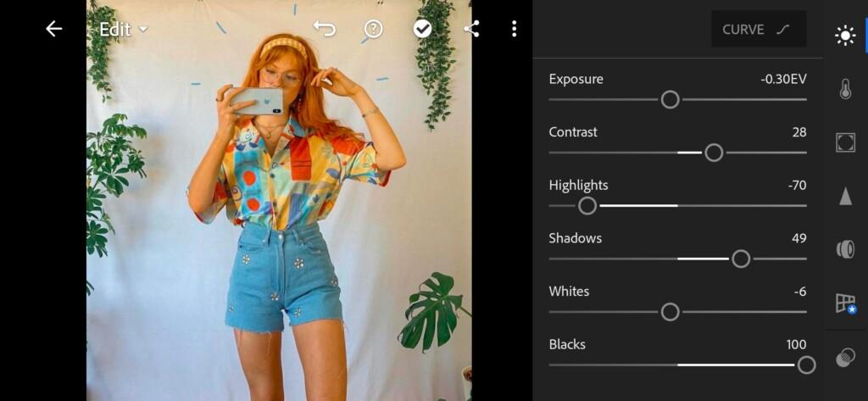Open the tone CURVE editor

(759, 29)
